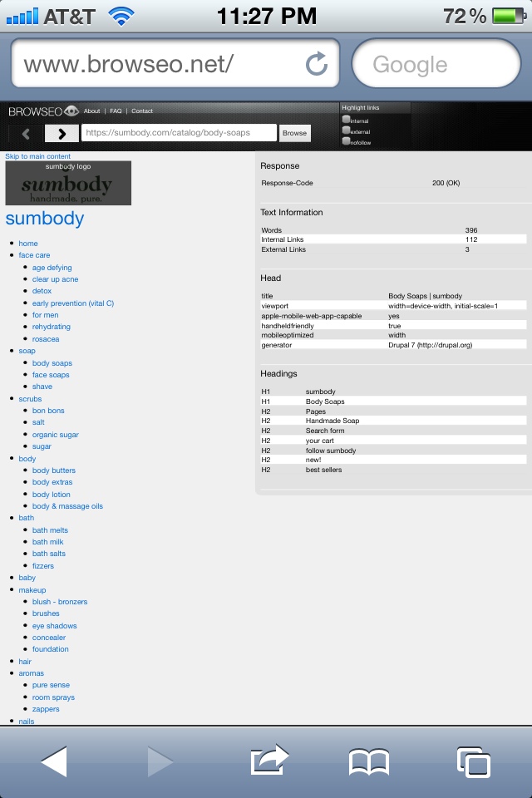
Task: Select the for men link
Action: pos(46,314)
